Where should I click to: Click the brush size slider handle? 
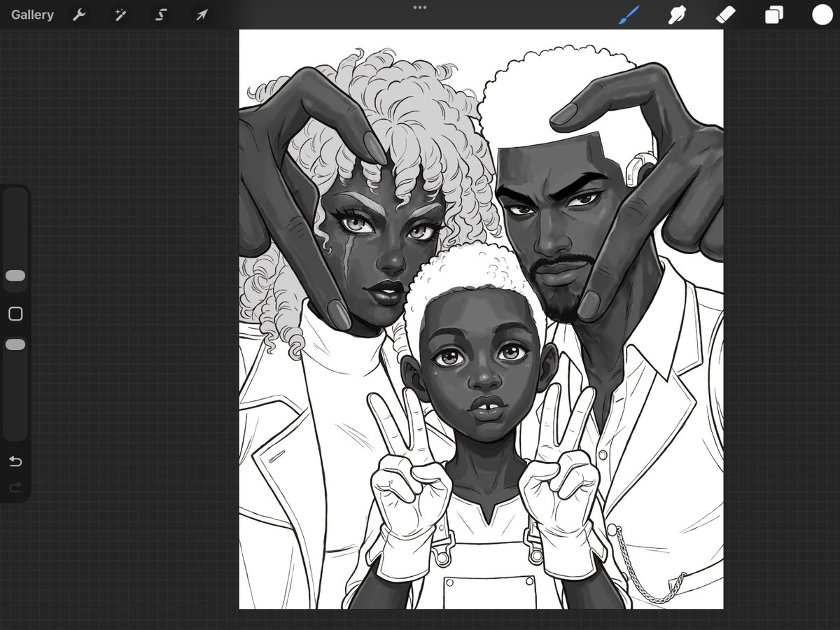coord(15,276)
